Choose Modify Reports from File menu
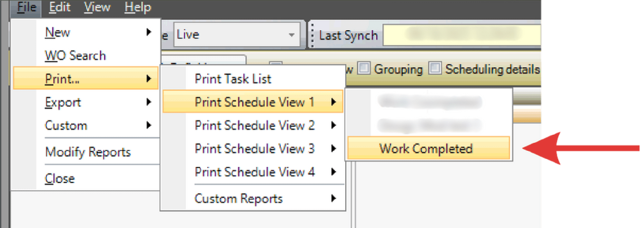644x228 pixels. pos(88,152)
